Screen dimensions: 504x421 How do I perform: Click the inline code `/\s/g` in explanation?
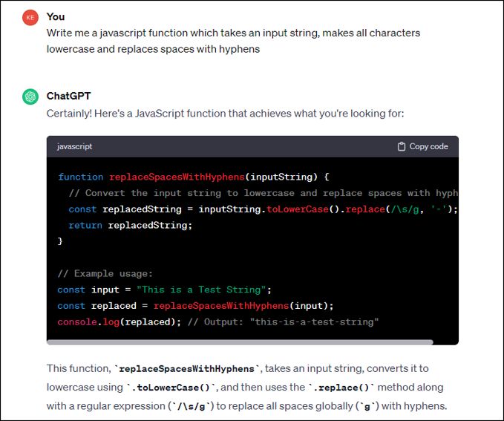(x=192, y=406)
